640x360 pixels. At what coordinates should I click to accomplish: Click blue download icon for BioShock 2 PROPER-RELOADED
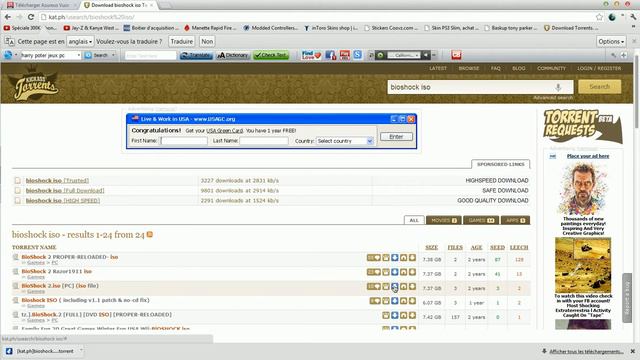[x=394, y=258]
